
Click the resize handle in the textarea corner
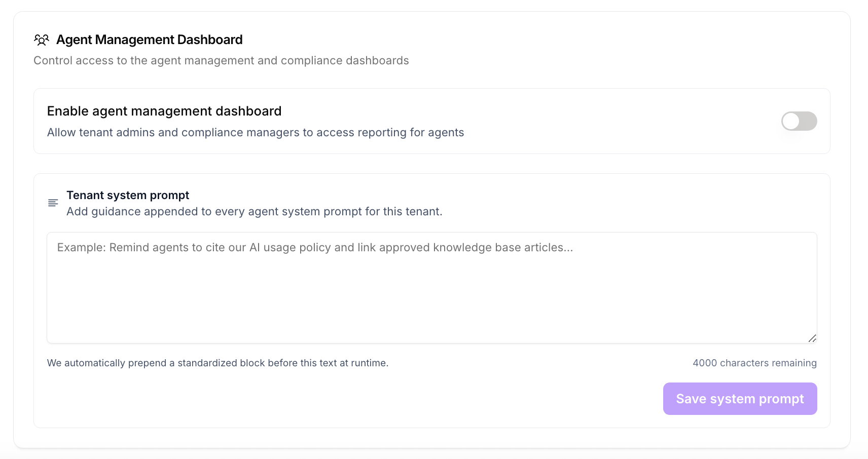coord(812,338)
